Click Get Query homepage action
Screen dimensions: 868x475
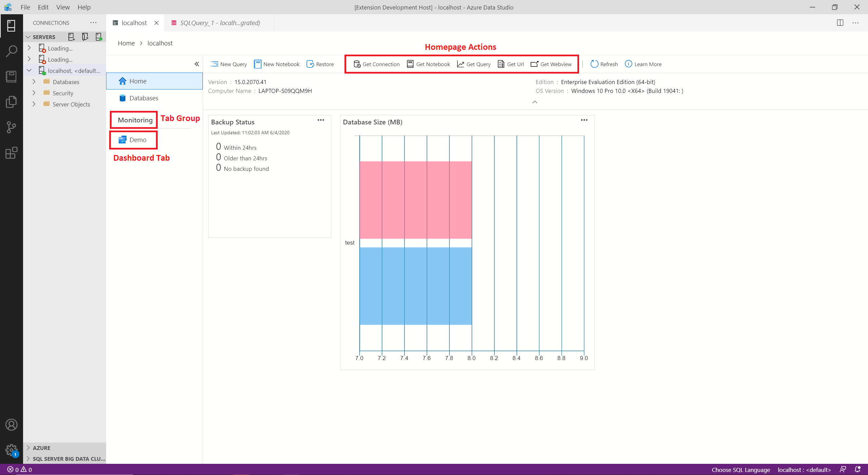click(x=474, y=64)
